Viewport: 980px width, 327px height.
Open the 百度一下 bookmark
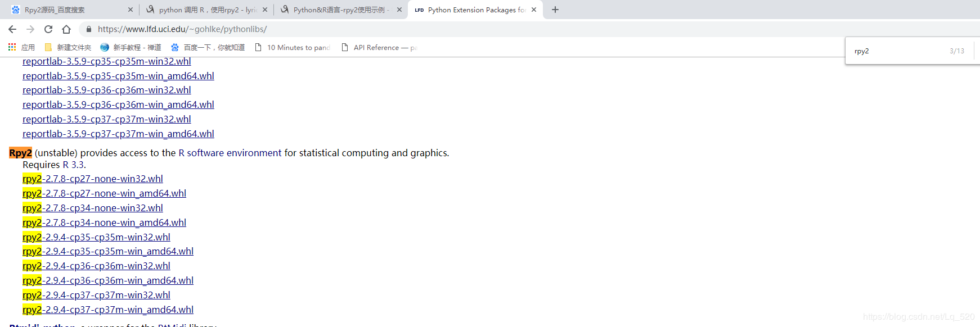[x=208, y=48]
